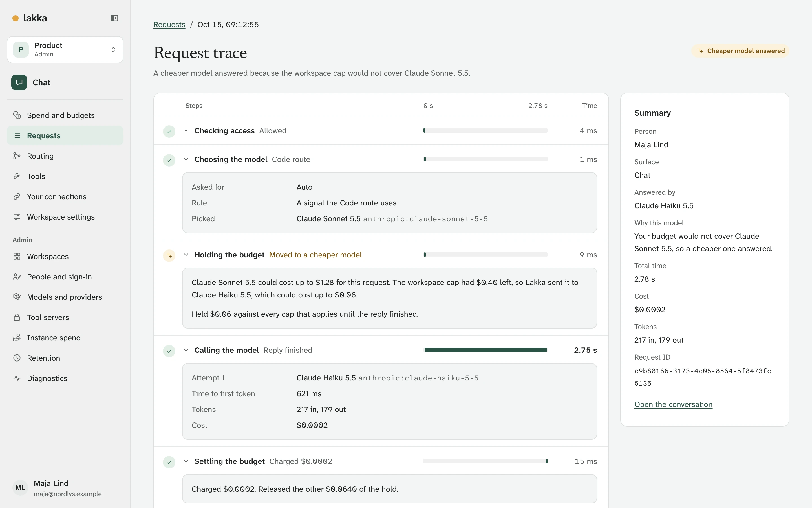Collapse the Calling the model step
812x508 pixels.
[x=186, y=350]
